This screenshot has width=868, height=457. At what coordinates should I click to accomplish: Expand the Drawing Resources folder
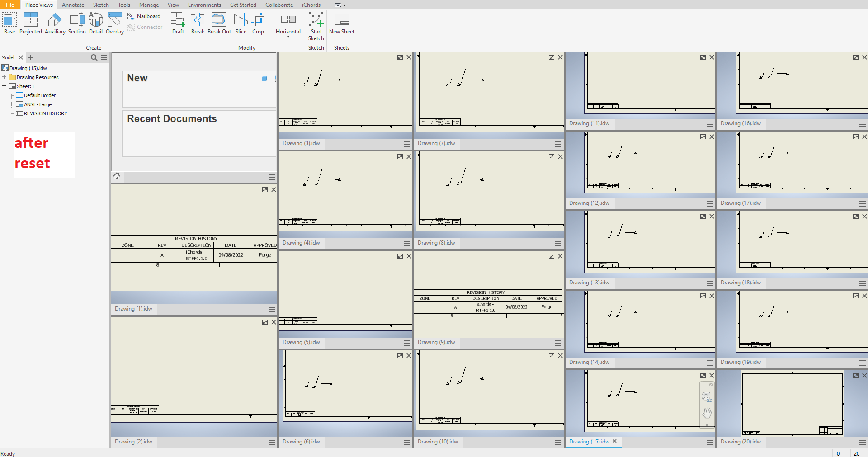pos(4,77)
